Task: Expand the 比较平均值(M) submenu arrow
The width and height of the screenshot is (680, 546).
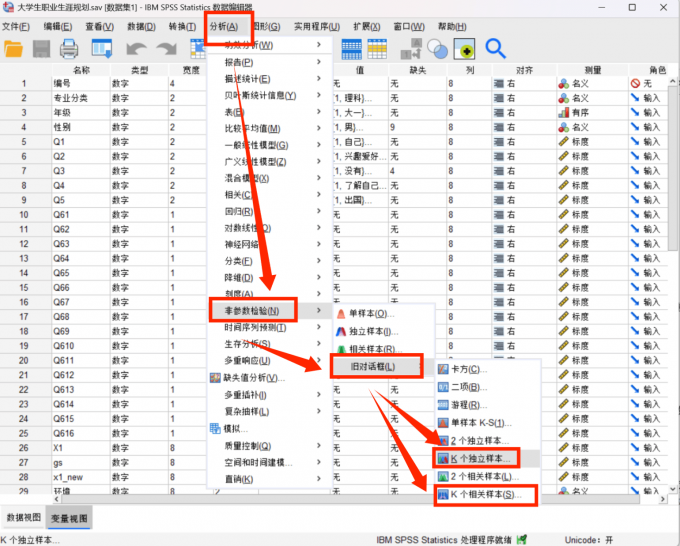Action: 319,128
